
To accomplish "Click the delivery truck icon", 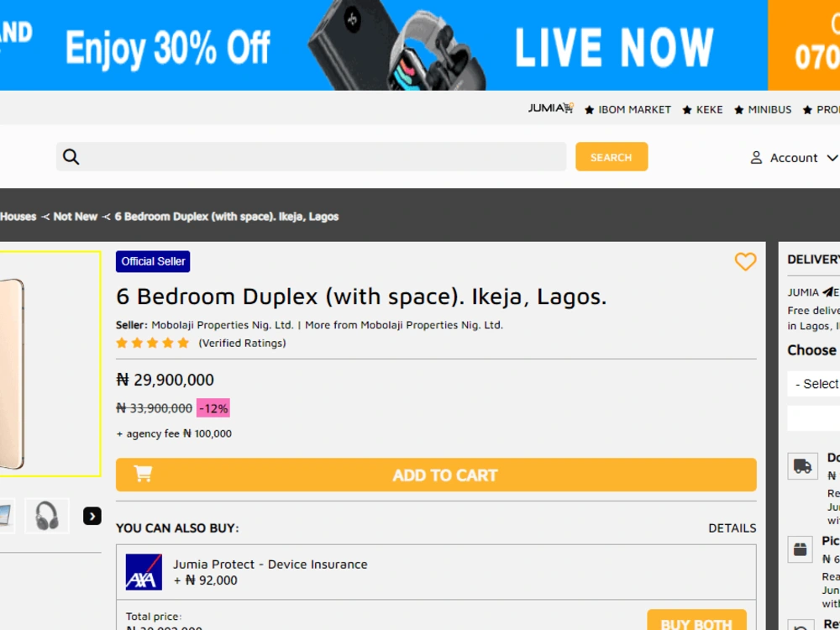I will [802, 466].
